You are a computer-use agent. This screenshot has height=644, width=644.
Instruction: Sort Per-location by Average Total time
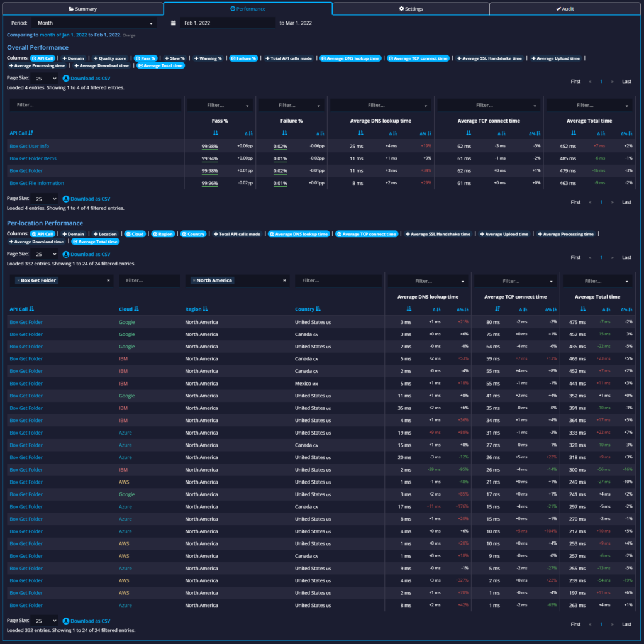pos(583,309)
